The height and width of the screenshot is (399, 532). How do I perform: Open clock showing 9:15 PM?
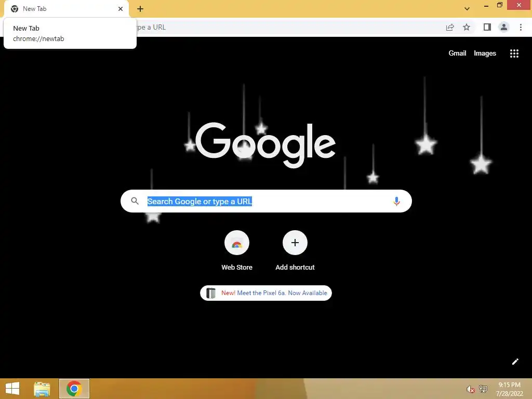509,389
